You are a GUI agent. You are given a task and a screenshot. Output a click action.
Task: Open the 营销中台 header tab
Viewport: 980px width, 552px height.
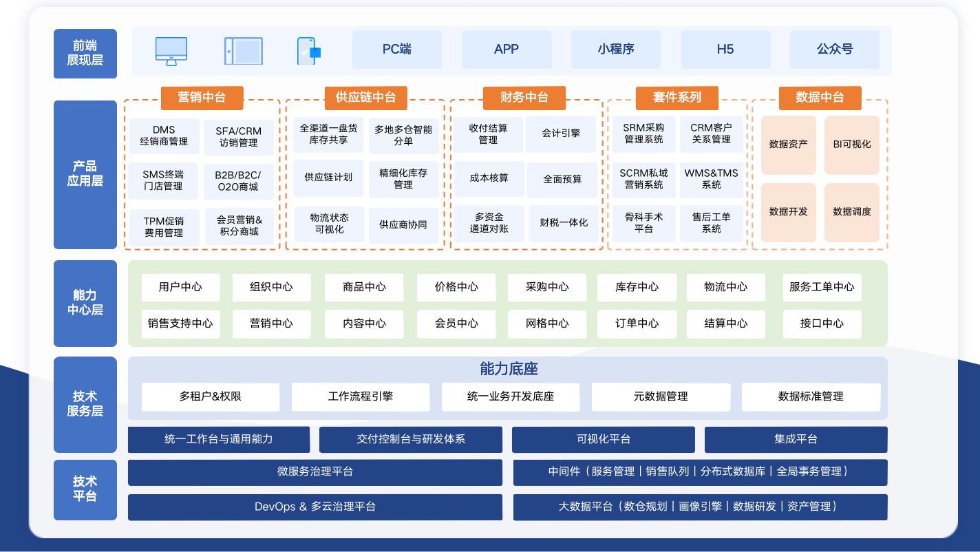202,98
